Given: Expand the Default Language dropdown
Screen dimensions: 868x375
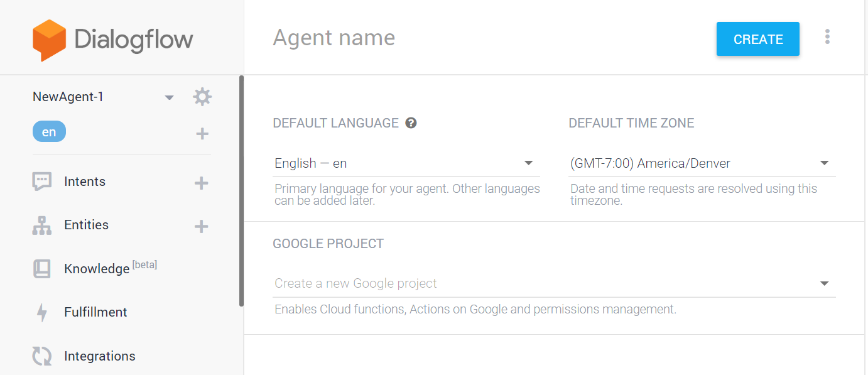Looking at the screenshot, I should [x=528, y=163].
